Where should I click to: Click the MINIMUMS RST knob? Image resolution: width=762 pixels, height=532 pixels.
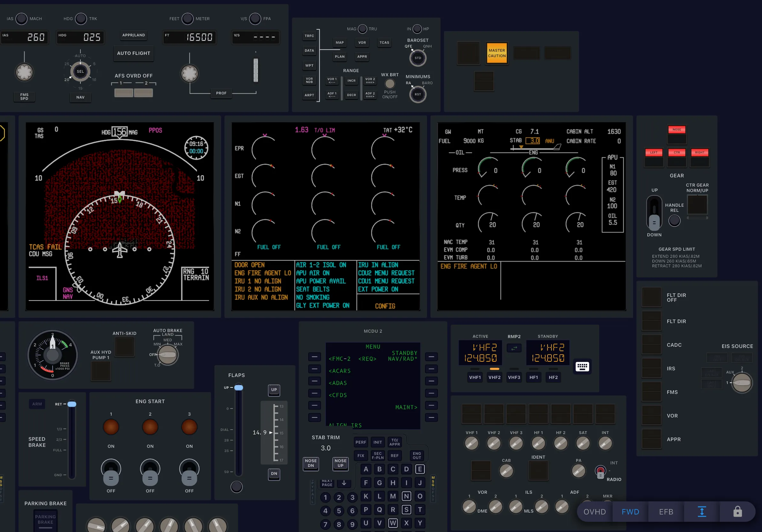[418, 94]
